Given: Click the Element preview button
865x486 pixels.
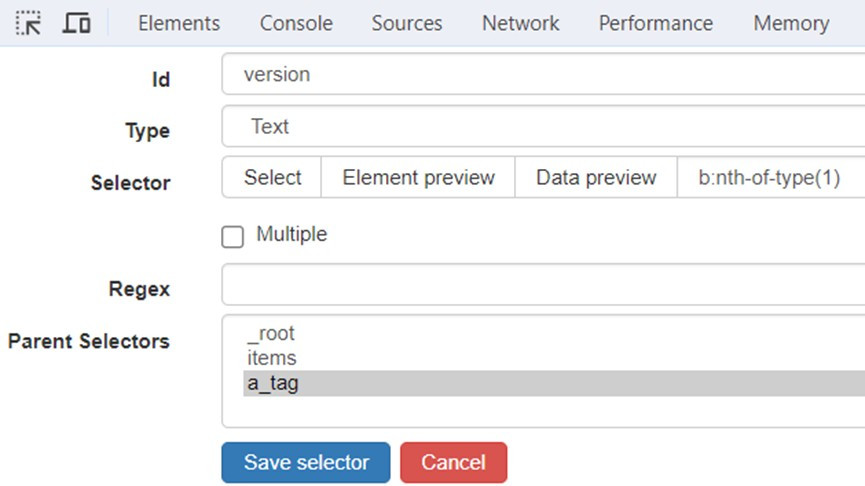Looking at the screenshot, I should click(418, 178).
